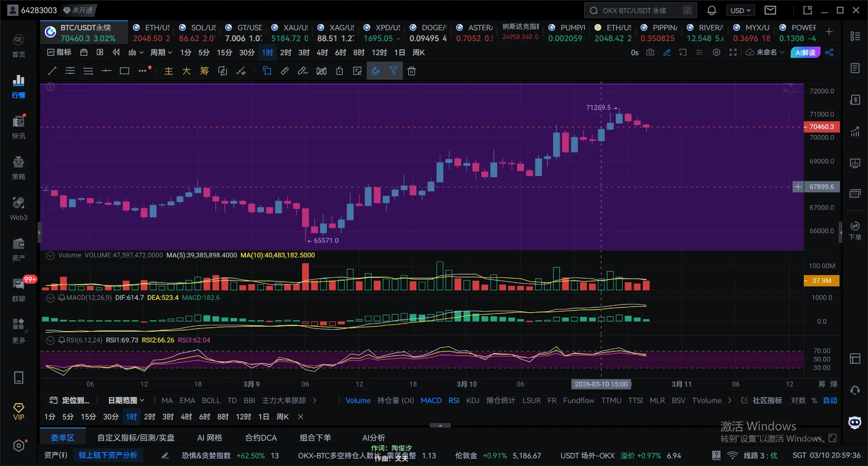Click 社区指标 community indicators
The width and height of the screenshot is (868, 466).
(762, 400)
